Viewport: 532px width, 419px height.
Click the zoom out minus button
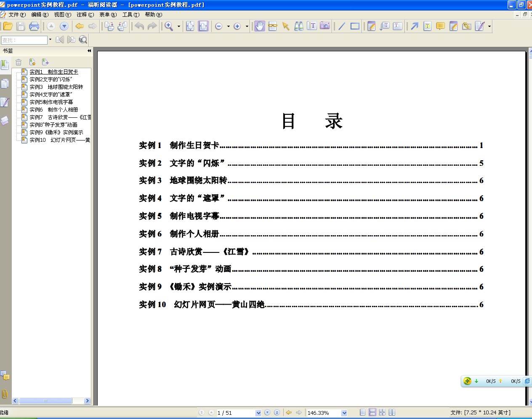coord(218,26)
